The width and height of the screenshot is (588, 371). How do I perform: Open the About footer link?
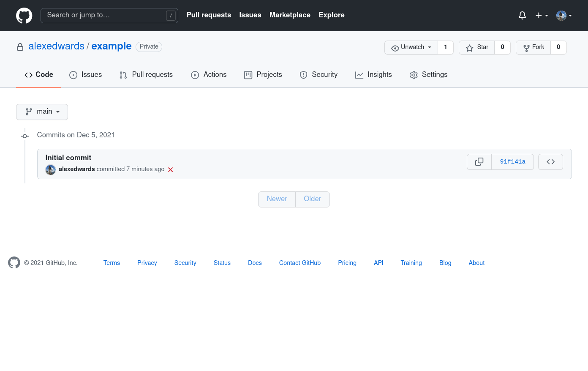[476, 263]
